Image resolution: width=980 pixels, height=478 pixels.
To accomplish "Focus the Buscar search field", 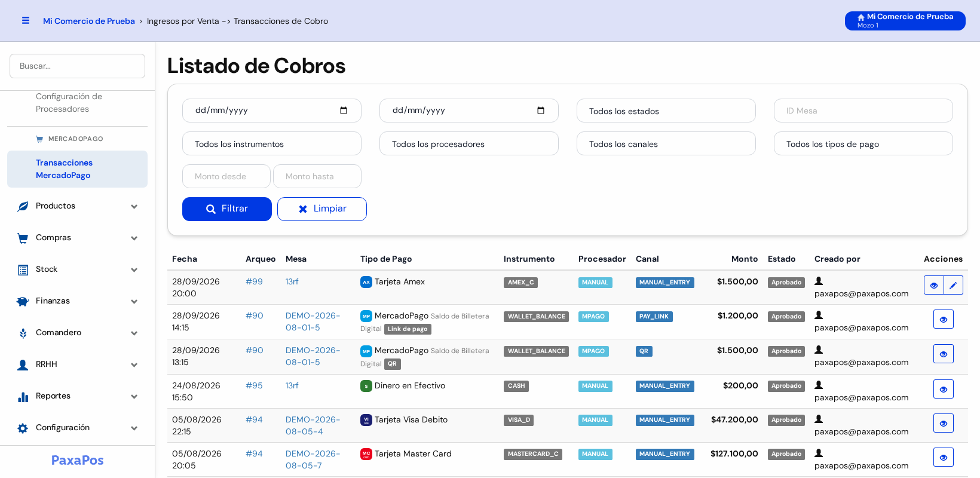I will (x=77, y=66).
